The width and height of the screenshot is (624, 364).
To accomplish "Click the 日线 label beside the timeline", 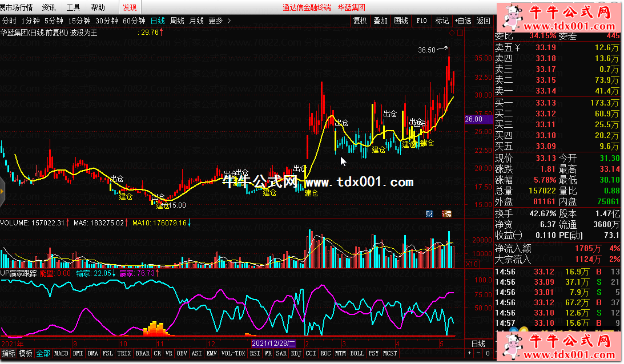I will point(479,343).
